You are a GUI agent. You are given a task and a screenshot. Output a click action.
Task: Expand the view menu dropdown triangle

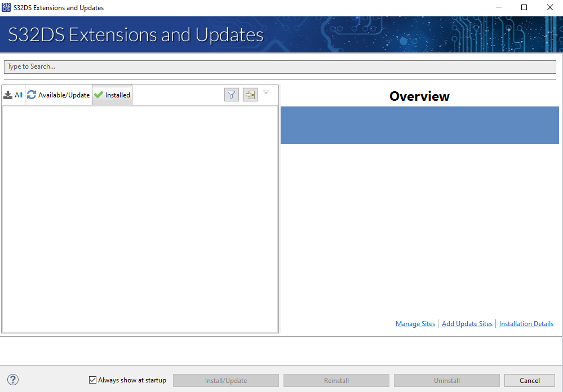pyautogui.click(x=266, y=92)
